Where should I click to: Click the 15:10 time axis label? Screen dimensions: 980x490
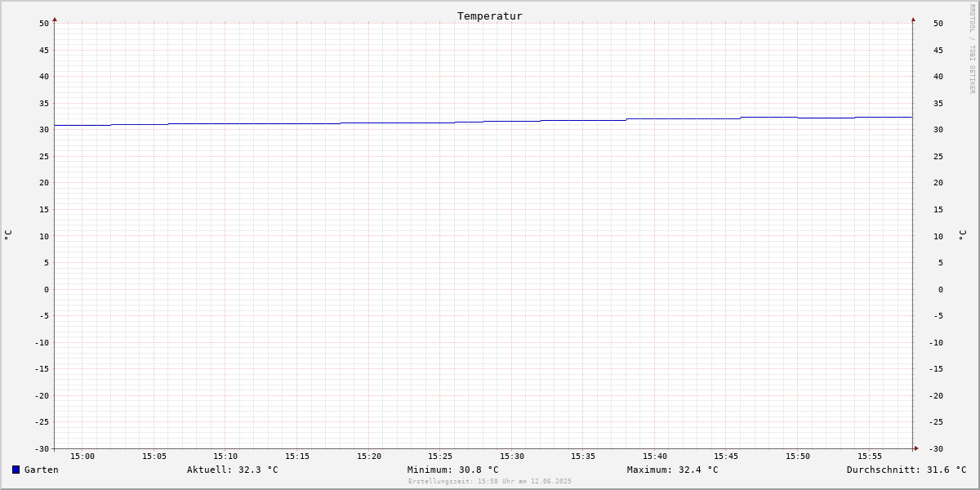pyautogui.click(x=225, y=456)
